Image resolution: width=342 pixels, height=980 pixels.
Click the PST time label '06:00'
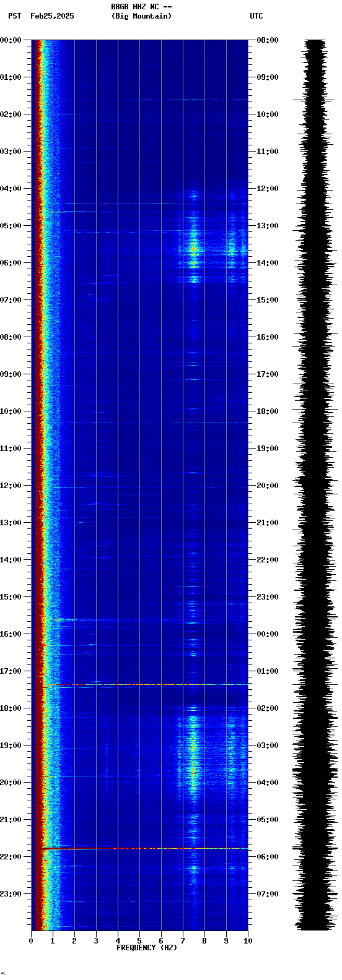tap(11, 263)
